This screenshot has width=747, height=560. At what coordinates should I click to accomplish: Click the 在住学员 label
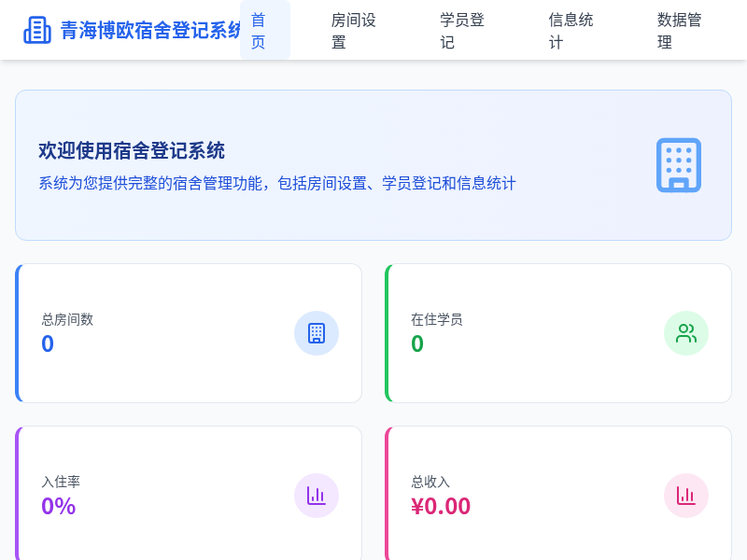pos(437,319)
